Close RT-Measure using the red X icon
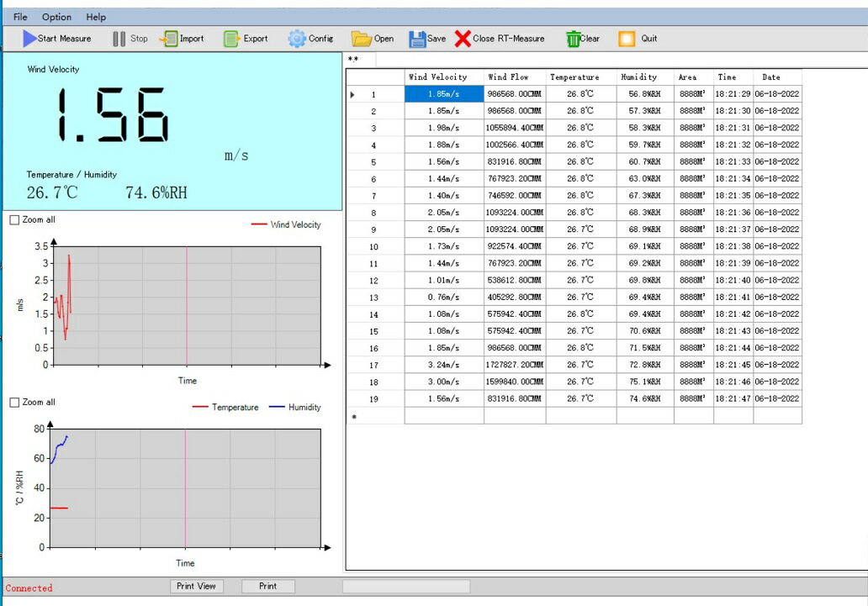The image size is (868, 606). pos(463,39)
